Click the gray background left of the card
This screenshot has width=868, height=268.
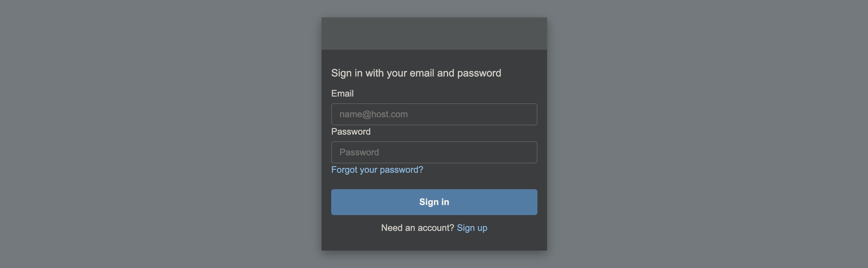(x=161, y=134)
